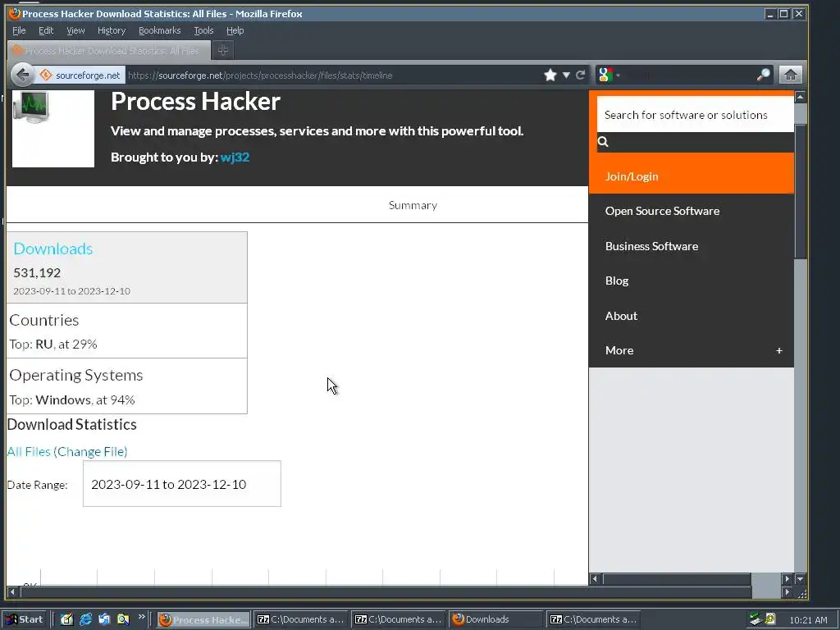Screen dimensions: 840x630
Task: Click the Download Statistics heading
Action: (72, 424)
